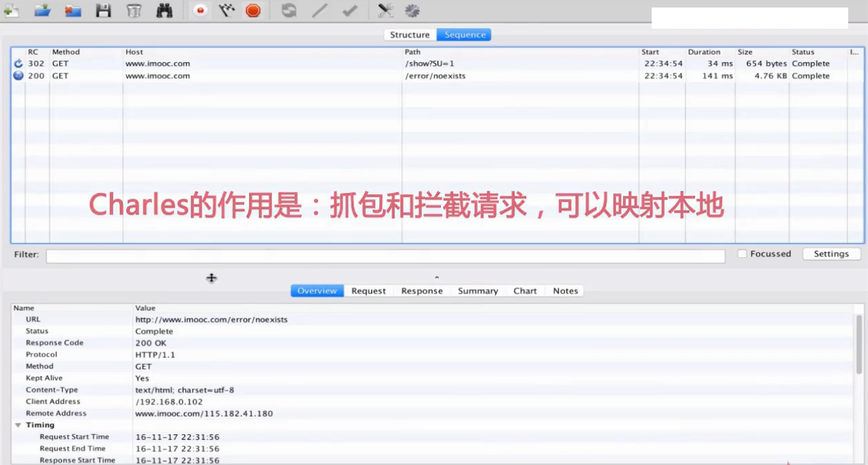Click into the Filter input field

pos(386,256)
